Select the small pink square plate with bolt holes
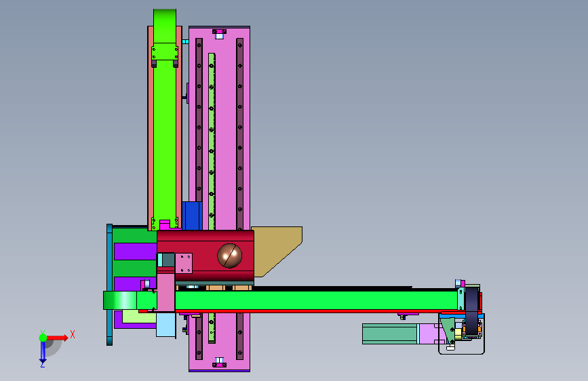 (x=184, y=263)
